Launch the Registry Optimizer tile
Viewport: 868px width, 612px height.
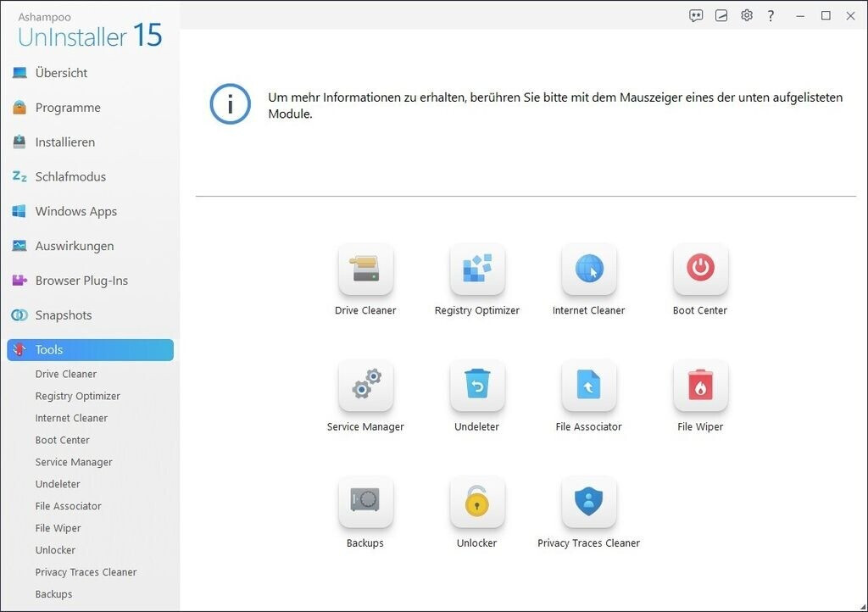pyautogui.click(x=477, y=270)
